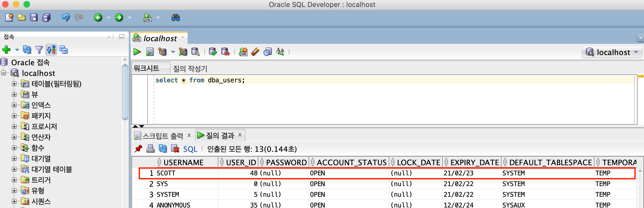This screenshot has height=208, width=644.
Task: Expand the 테이블(필터링됨) node
Action: click(14, 84)
